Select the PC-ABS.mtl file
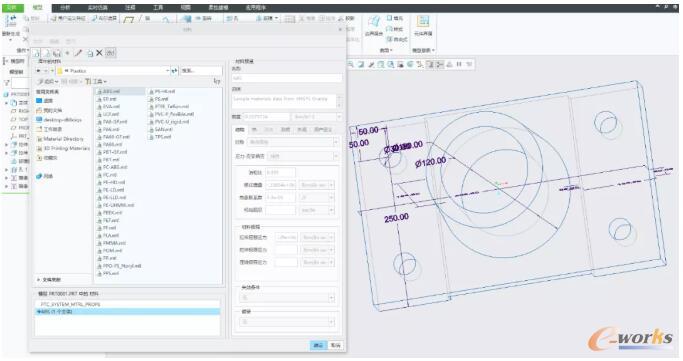The height and width of the screenshot is (361, 683). click(x=112, y=167)
